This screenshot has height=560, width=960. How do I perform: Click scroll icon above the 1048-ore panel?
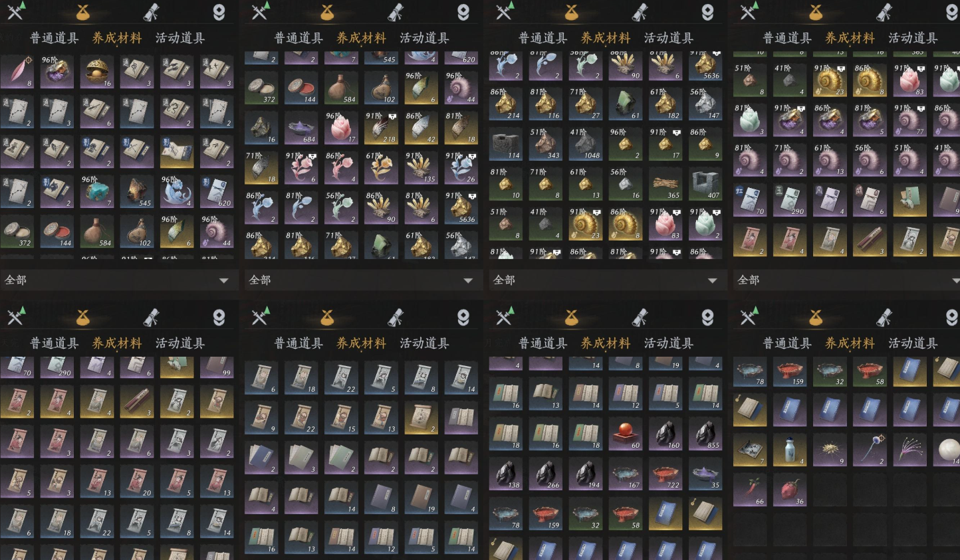(640, 12)
